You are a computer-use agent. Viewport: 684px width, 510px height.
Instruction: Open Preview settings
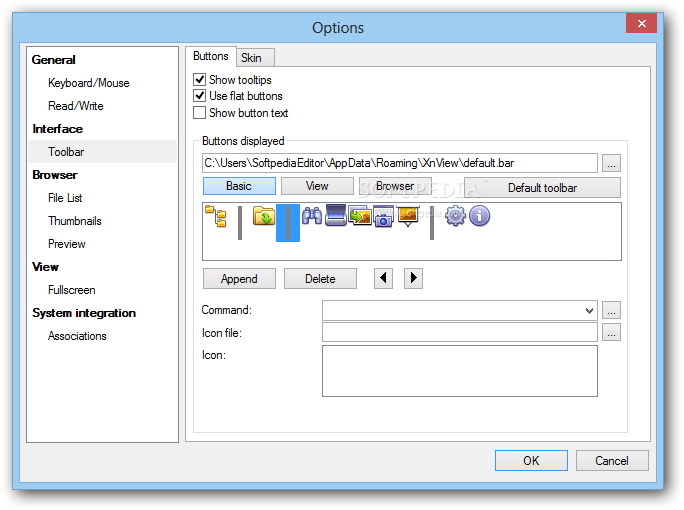tap(66, 244)
